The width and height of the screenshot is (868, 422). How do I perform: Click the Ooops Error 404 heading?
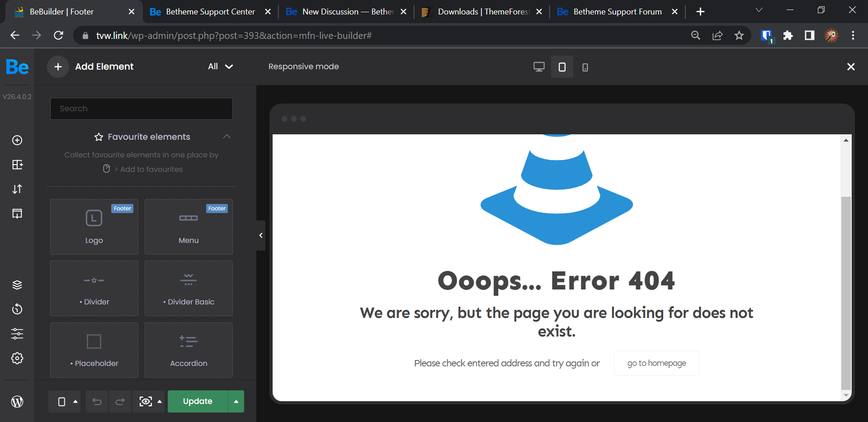(x=557, y=280)
